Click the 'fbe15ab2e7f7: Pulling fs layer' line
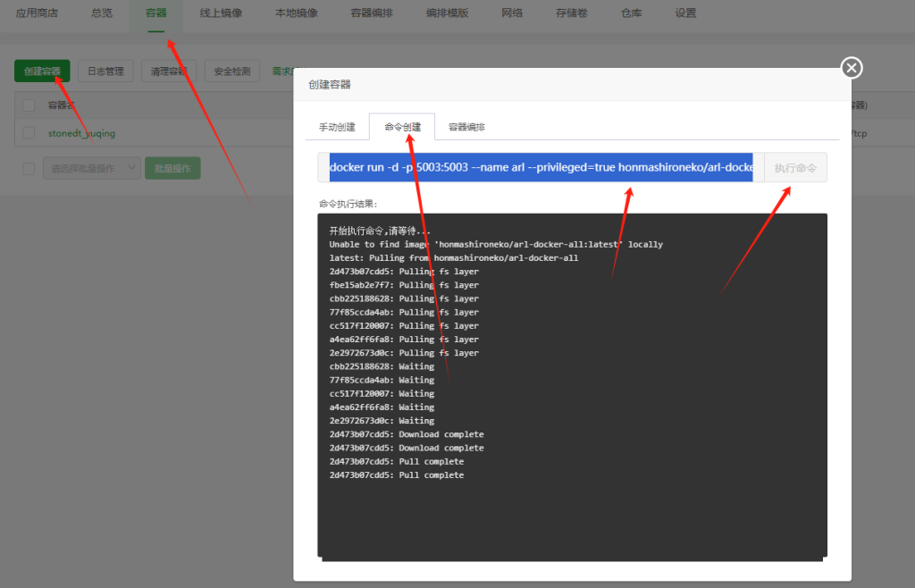Image resolution: width=915 pixels, height=588 pixels. pos(404,285)
